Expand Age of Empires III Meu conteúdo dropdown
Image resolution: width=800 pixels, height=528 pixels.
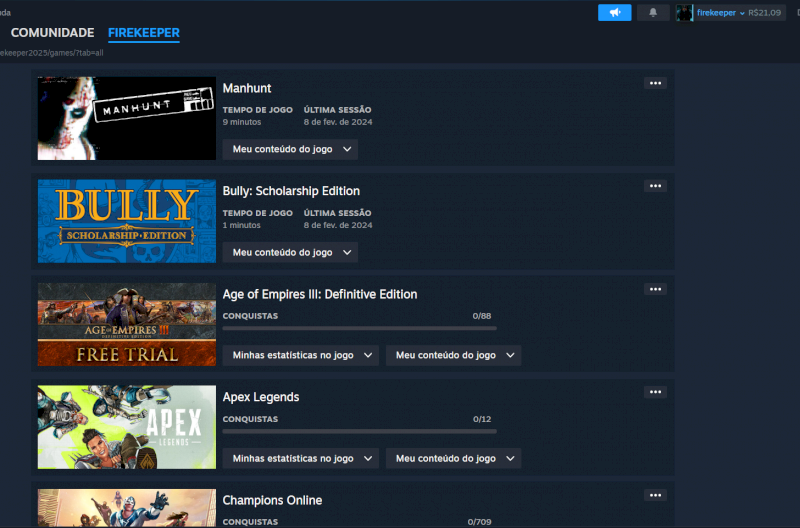point(453,356)
